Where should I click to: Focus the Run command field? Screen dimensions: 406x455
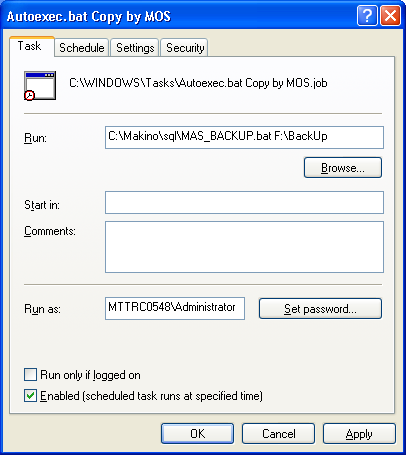tap(244, 137)
